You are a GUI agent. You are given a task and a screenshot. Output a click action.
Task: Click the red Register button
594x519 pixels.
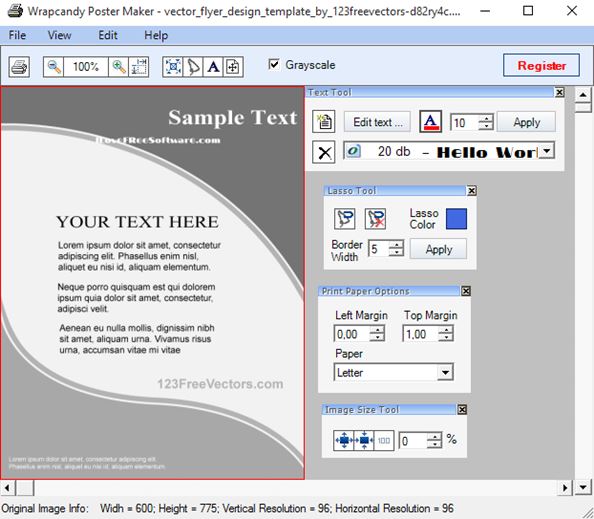tap(541, 66)
